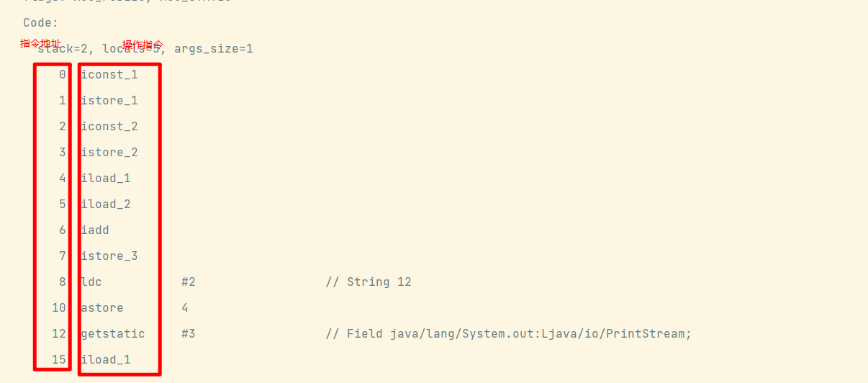Click the ldc instruction
Image resolution: width=868 pixels, height=383 pixels.
[91, 281]
